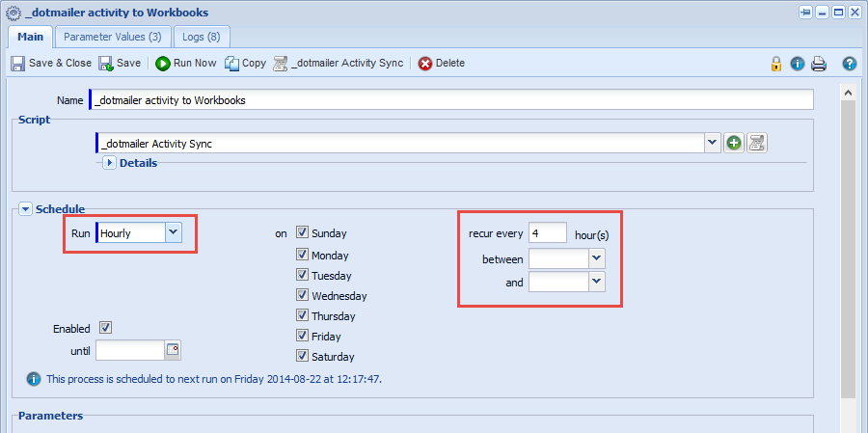Open the Run frequency dropdown arrow
Viewport: 868px width, 433px height.
tap(174, 232)
